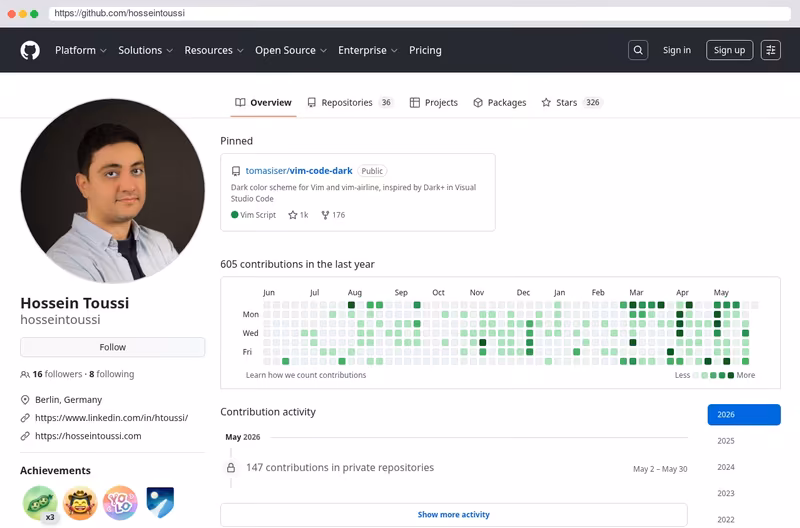800x528 pixels.
Task: Switch to the Packages tab
Action: [499, 103]
